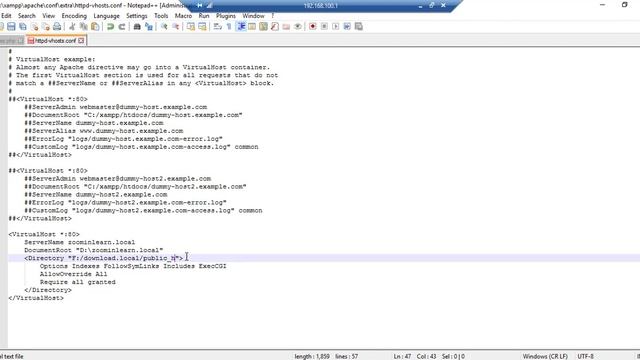Image resolution: width=640 pixels, height=360 pixels.
Task: Cut selection with the scissors icon
Action: 72,27
